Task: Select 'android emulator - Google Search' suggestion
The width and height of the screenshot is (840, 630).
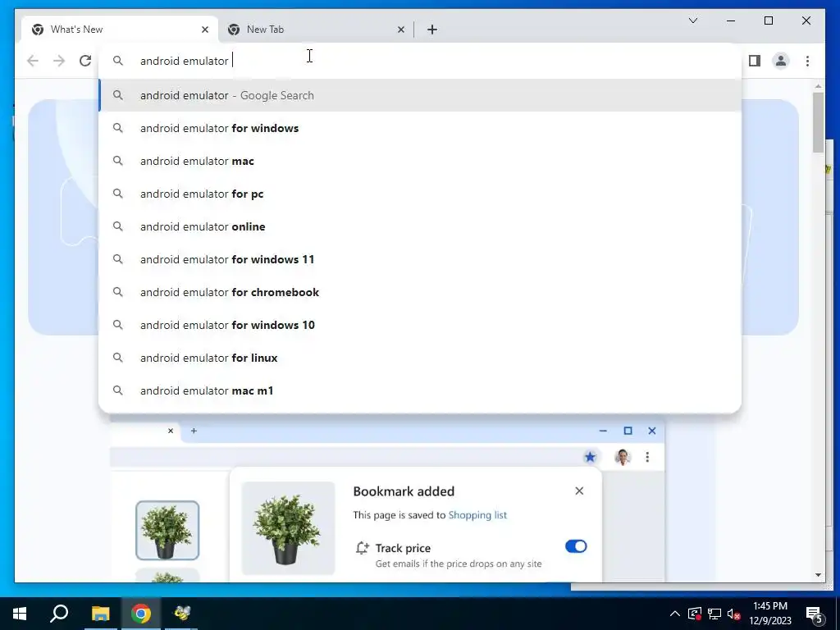Action: pos(420,95)
